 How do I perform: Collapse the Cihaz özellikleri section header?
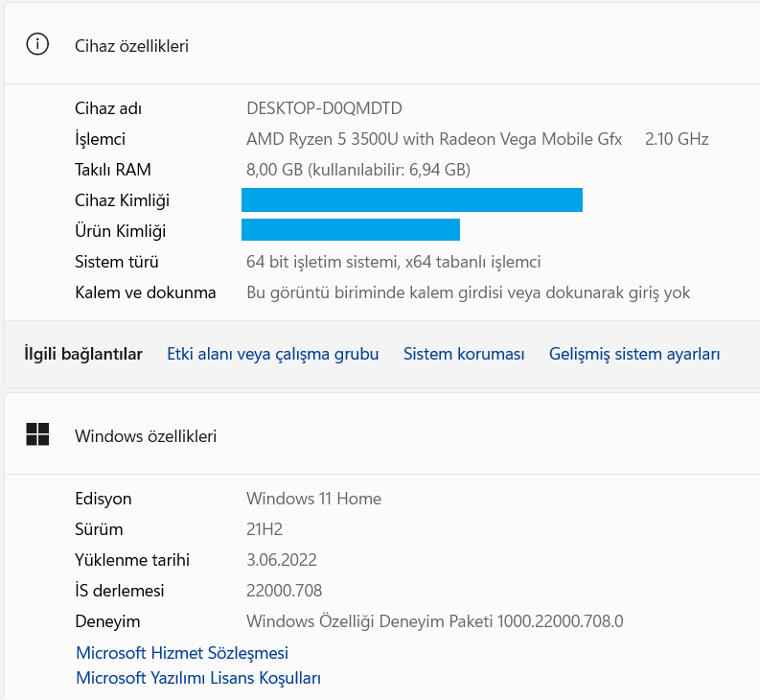383,45
